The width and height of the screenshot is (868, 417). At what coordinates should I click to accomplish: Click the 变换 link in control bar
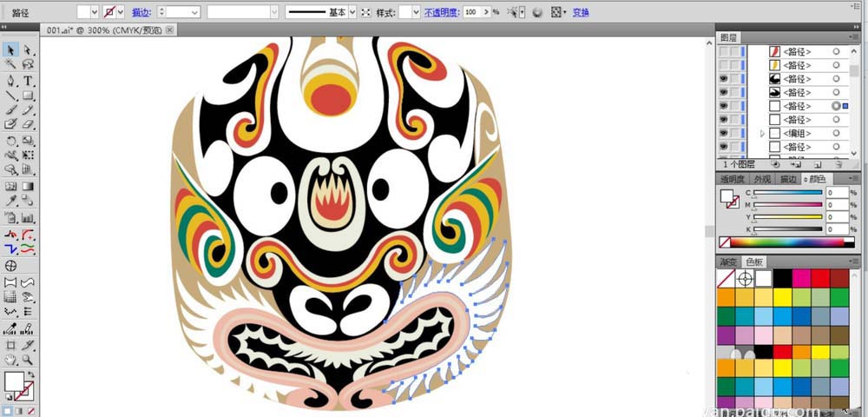click(x=581, y=12)
